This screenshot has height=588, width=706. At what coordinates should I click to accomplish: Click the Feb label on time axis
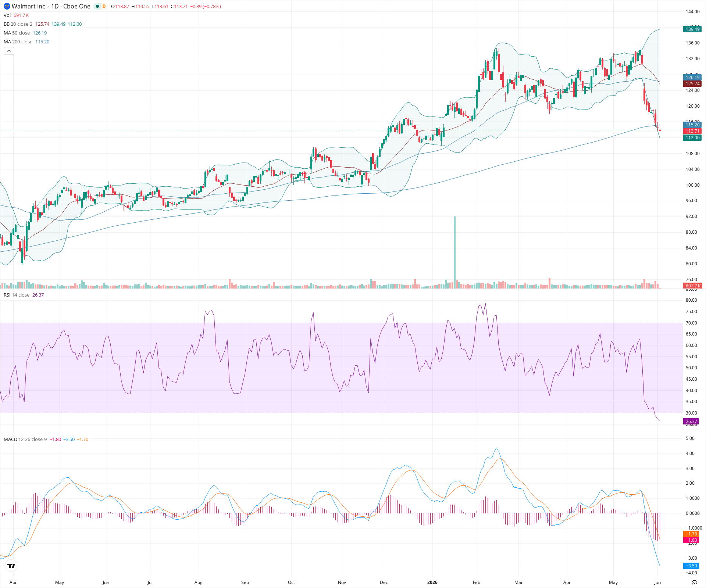tap(477, 582)
